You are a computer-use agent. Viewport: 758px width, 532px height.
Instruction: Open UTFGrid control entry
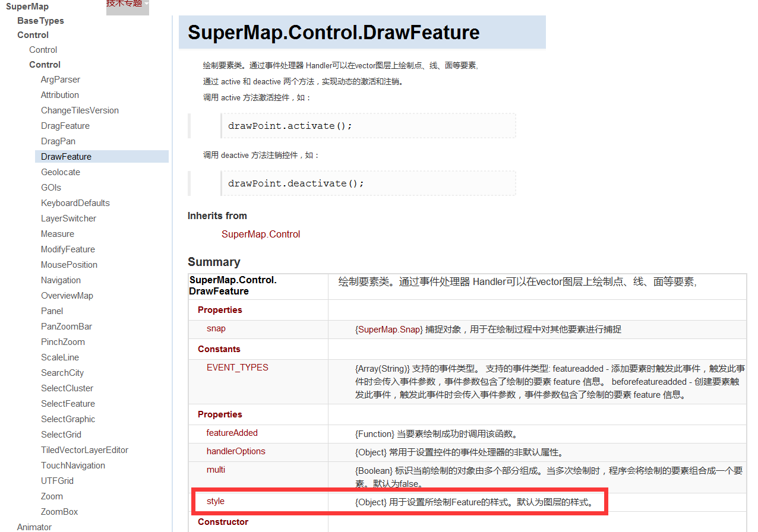point(57,481)
